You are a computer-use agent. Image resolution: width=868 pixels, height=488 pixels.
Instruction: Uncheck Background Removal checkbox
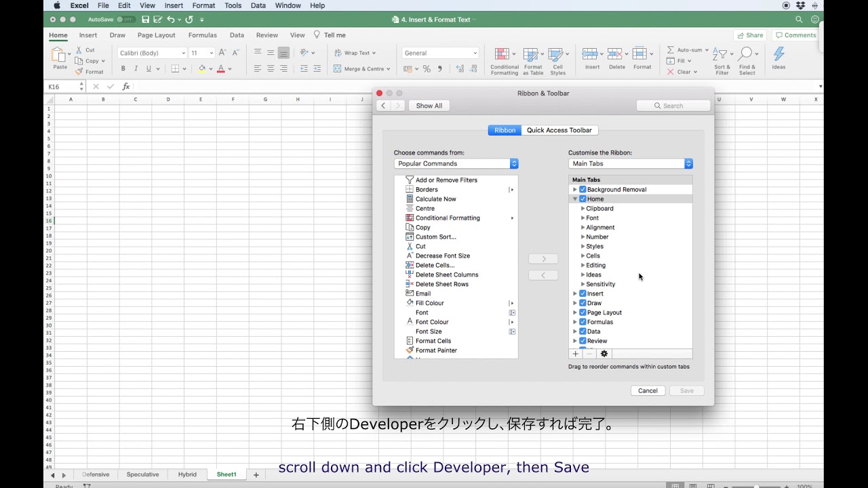(x=583, y=190)
